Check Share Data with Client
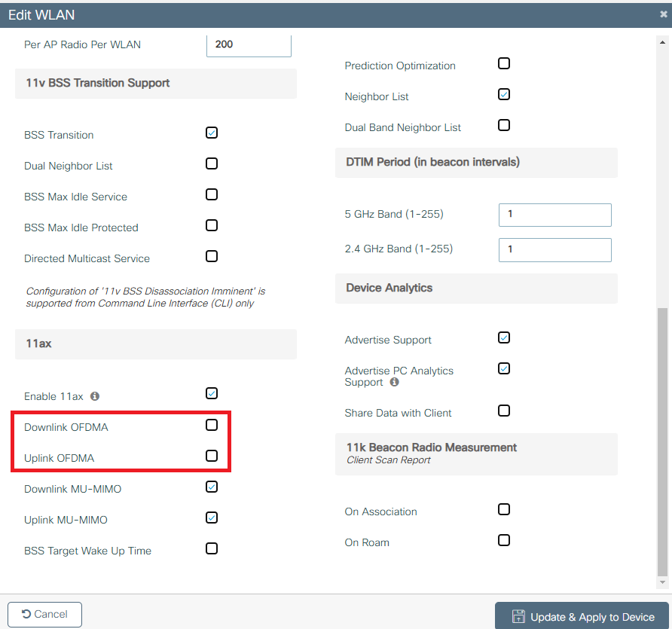The width and height of the screenshot is (672, 629). click(504, 411)
